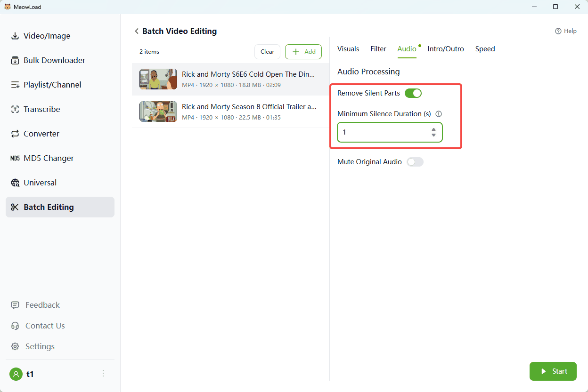Image resolution: width=588 pixels, height=392 pixels.
Task: Select the Rick and Morty Season 8 Trailer thumbnail
Action: pyautogui.click(x=158, y=112)
